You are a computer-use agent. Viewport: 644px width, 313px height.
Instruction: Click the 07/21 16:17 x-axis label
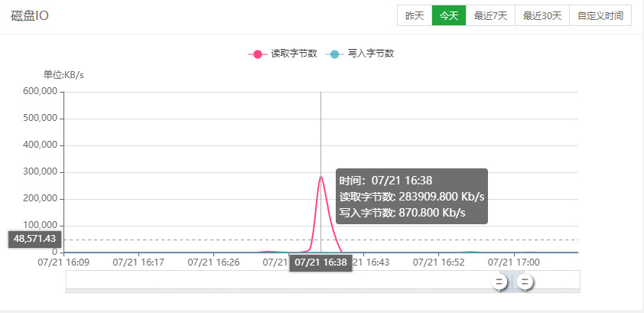139,262
